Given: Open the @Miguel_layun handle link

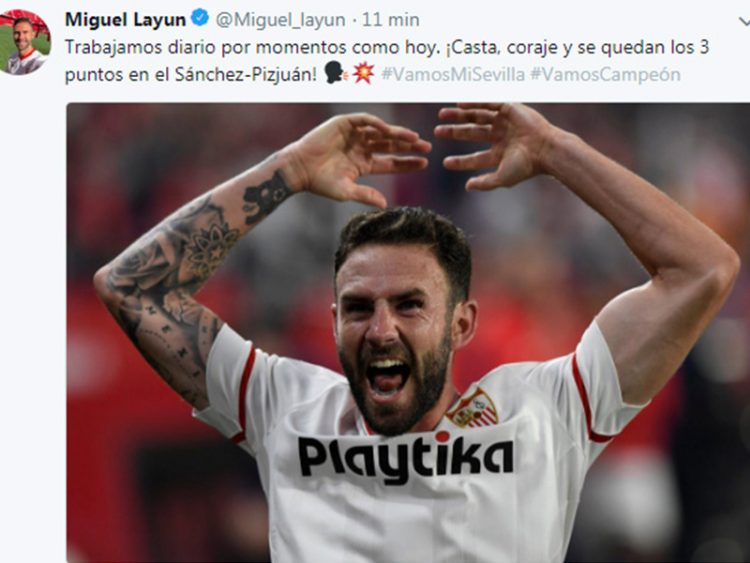Looking at the screenshot, I should [280, 20].
